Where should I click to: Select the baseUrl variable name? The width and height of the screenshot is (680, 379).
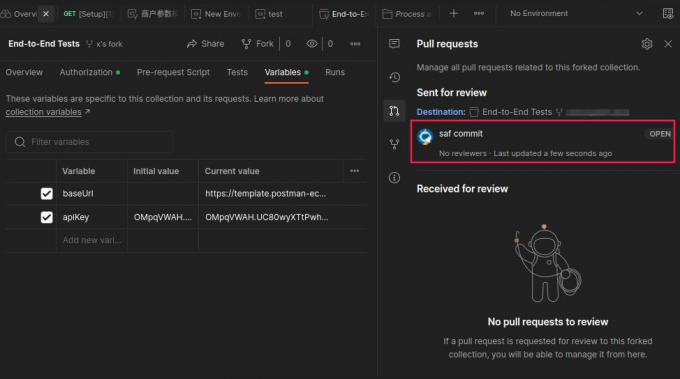tap(78, 193)
